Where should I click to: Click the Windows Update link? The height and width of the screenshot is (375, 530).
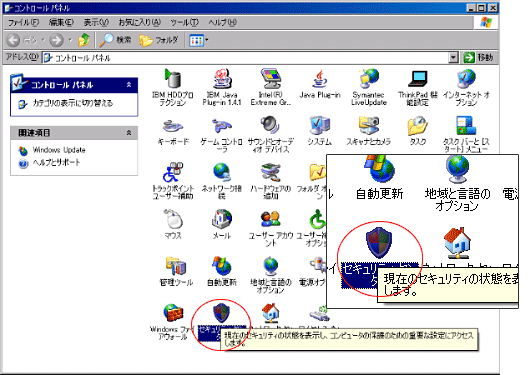(x=59, y=150)
